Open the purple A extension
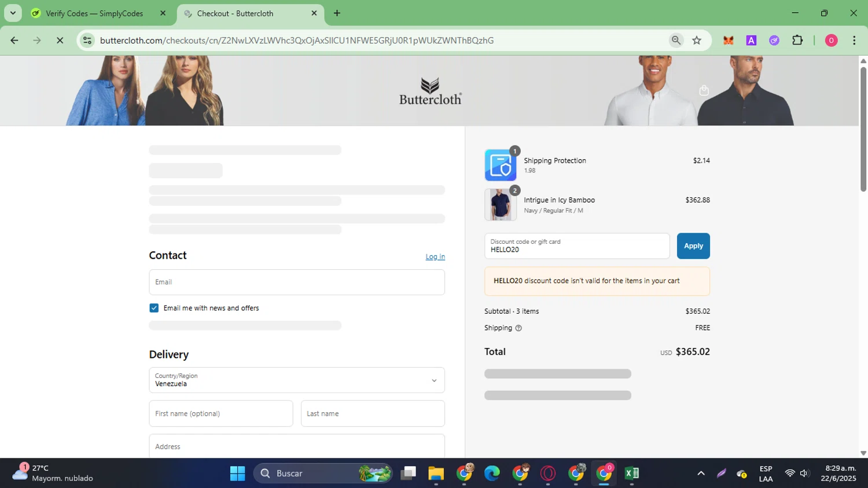Screen dimensions: 868x488 coord(751,40)
